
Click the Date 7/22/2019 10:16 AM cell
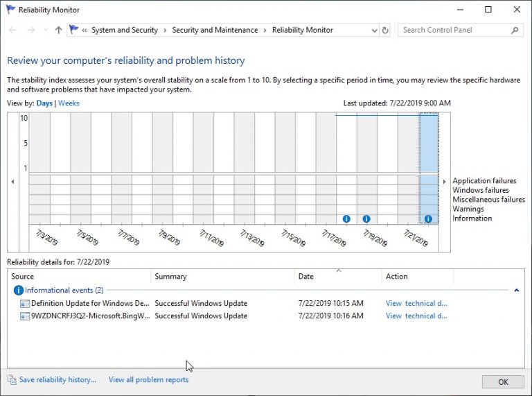pos(331,316)
